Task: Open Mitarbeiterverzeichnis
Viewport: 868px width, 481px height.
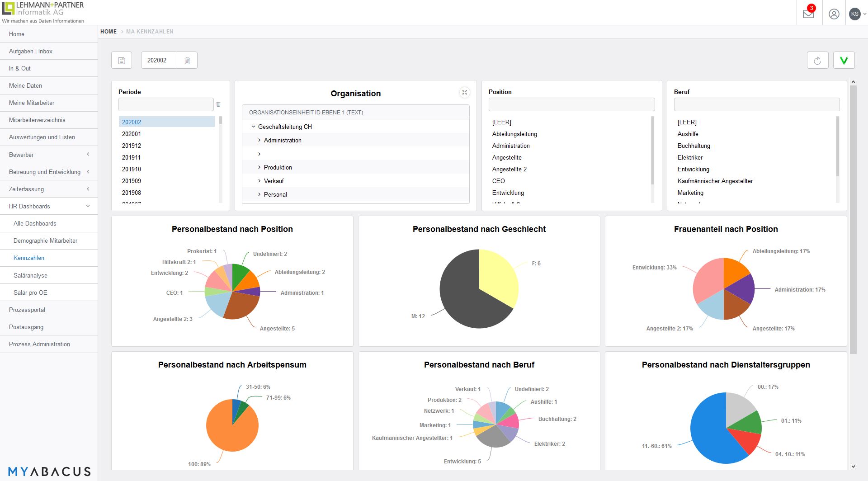Action: point(49,120)
